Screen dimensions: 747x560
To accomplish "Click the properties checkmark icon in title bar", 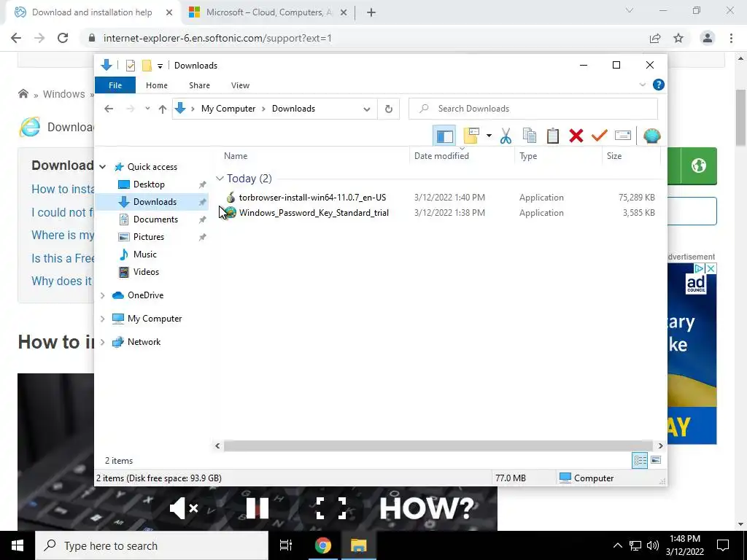I will (130, 66).
